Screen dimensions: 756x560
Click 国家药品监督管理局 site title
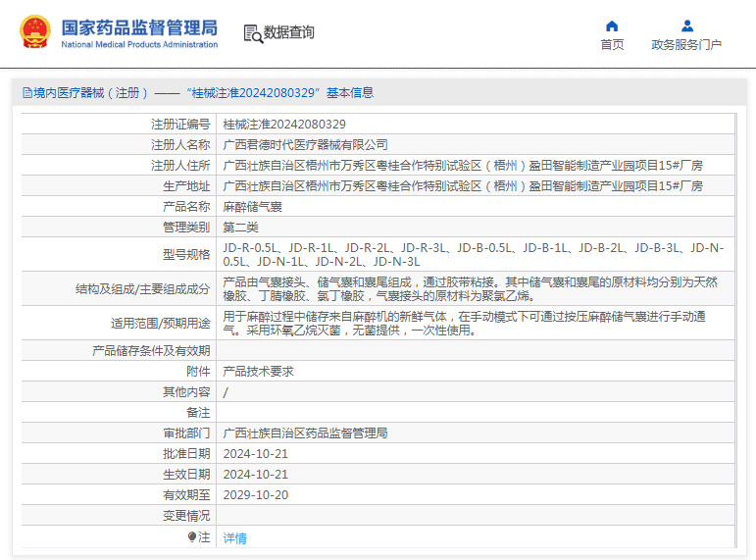pyautogui.click(x=139, y=27)
